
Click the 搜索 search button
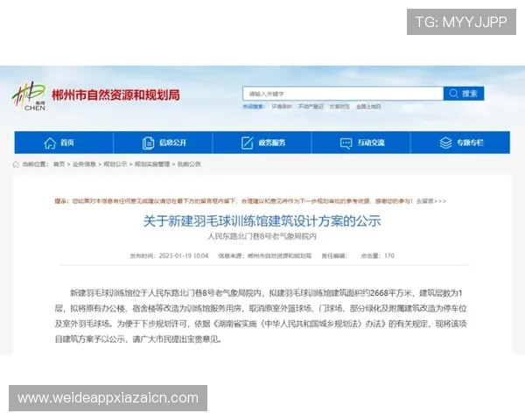point(464,94)
